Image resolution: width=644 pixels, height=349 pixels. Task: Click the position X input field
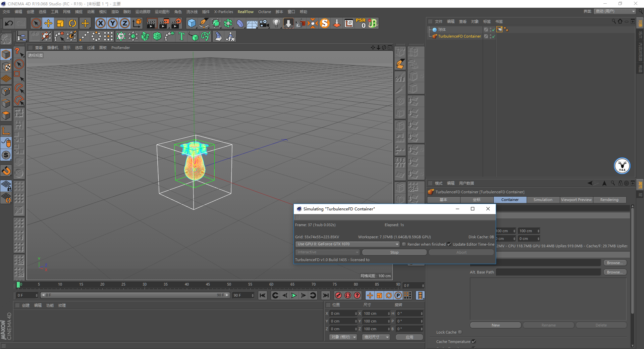(343, 313)
